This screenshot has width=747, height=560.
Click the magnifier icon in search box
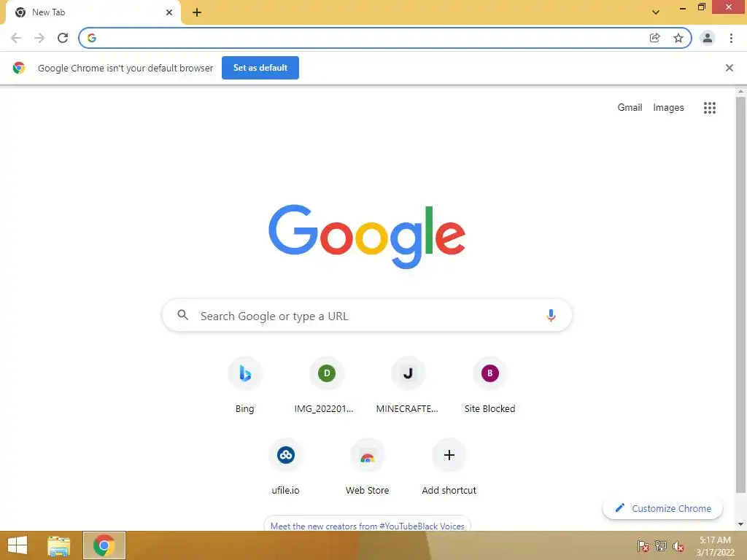point(183,315)
